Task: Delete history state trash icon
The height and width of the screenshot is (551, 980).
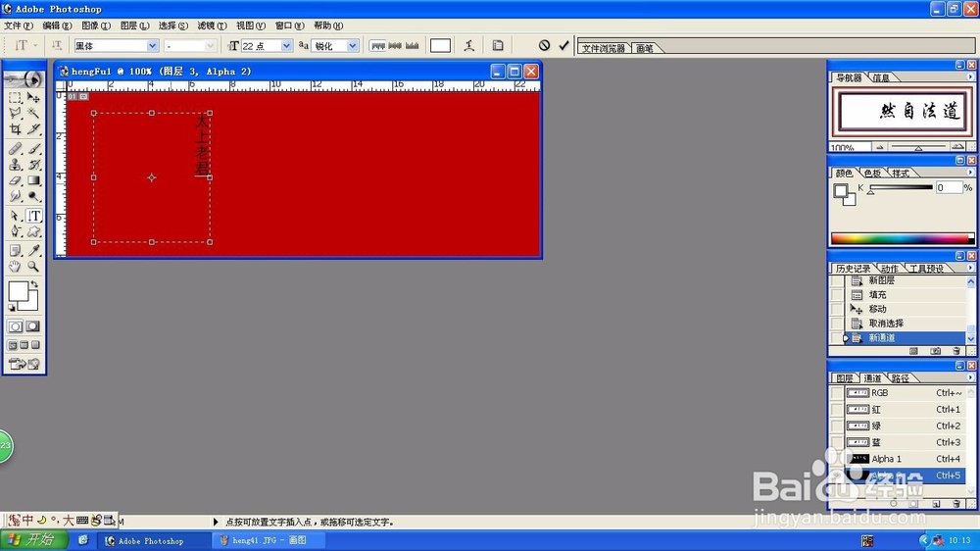Action: (x=956, y=352)
